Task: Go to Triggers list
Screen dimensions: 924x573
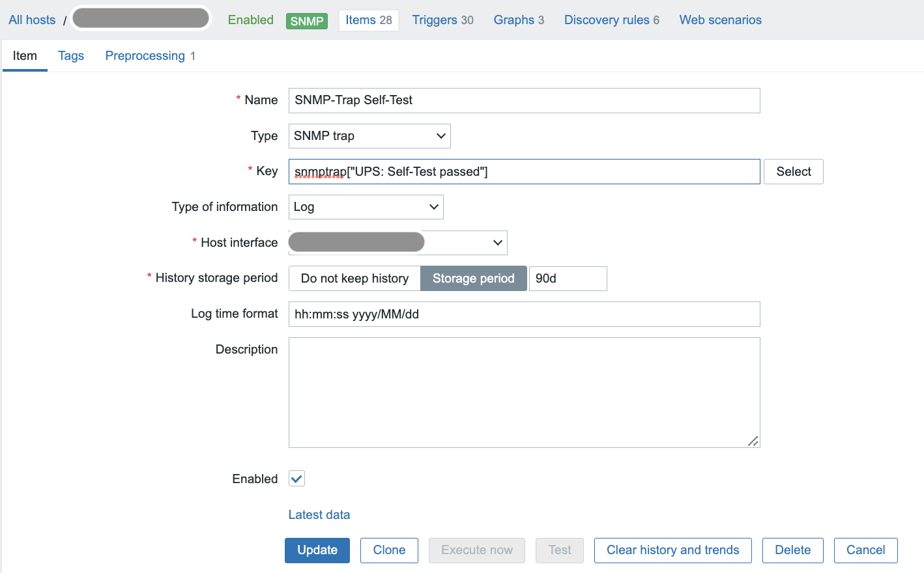Action: [x=442, y=20]
